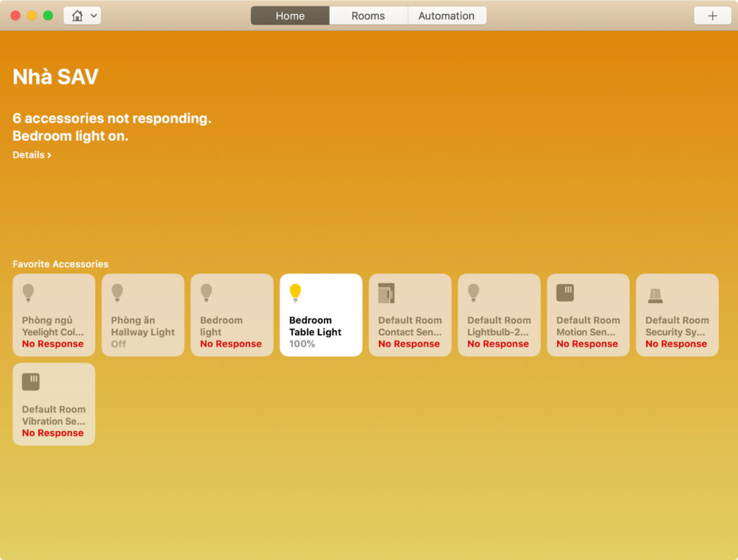Viewport: 738px width, 560px height.
Task: Click yellow bulb icon on Bedroom Table Light
Action: [x=295, y=292]
